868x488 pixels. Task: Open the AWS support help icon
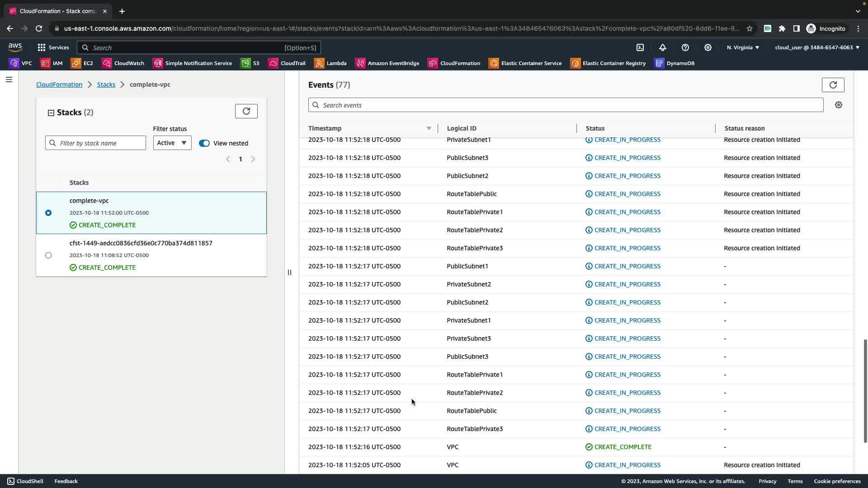click(685, 47)
